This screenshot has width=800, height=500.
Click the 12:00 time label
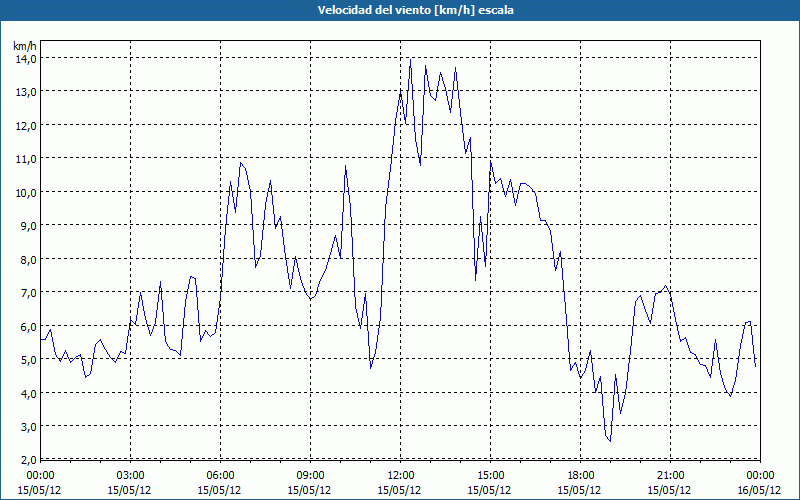coord(400,476)
